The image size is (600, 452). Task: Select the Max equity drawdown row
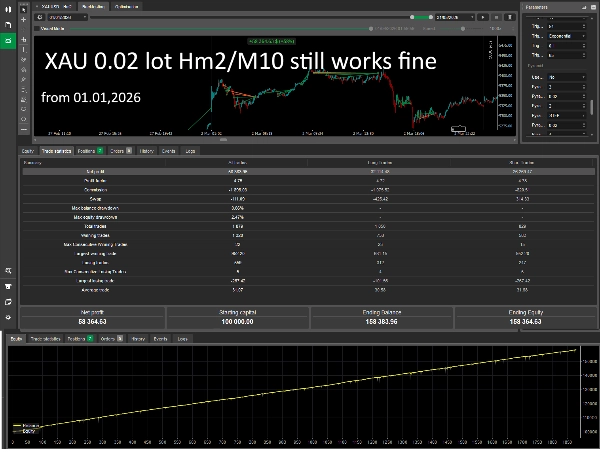308,217
